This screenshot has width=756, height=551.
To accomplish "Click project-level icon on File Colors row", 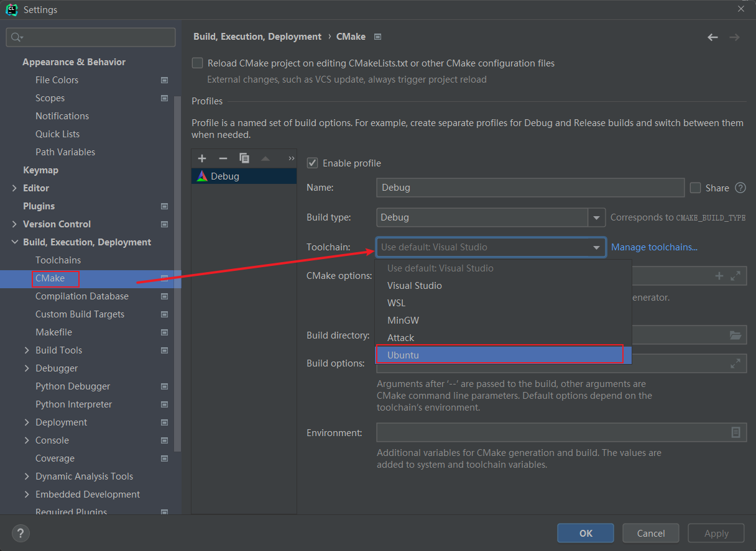I will pos(165,80).
